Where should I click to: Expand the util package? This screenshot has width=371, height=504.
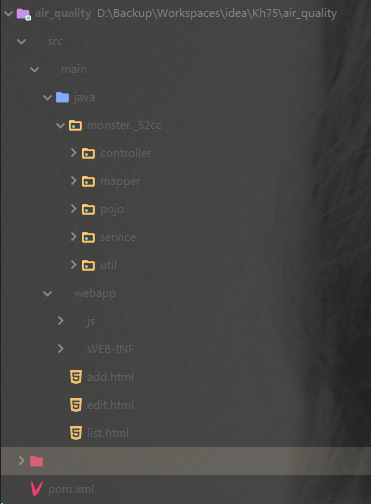click(73, 265)
